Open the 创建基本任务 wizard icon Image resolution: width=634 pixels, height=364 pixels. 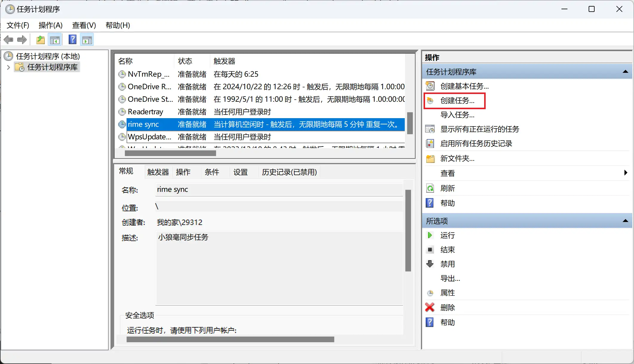pyautogui.click(x=430, y=86)
